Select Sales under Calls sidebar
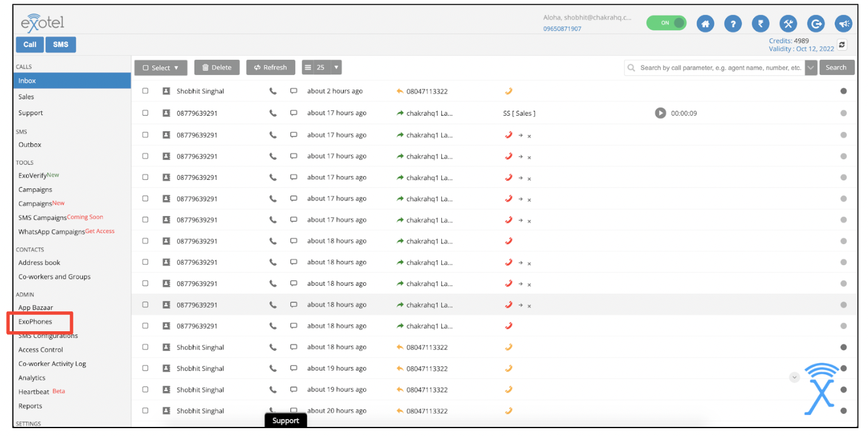 click(x=26, y=97)
